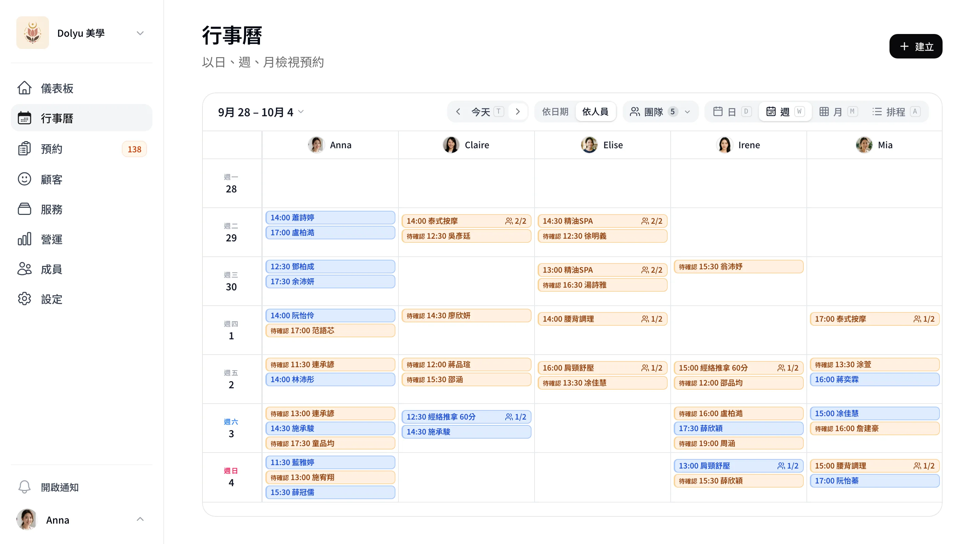980x544 pixels.
Task: Switch to 月 month view tab
Action: click(x=838, y=112)
